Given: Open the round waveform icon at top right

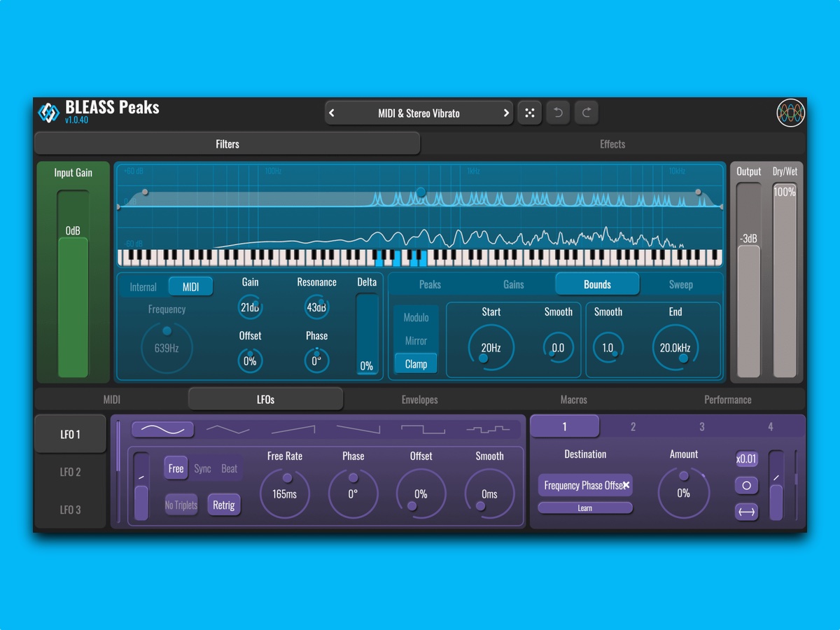Looking at the screenshot, I should coord(790,113).
